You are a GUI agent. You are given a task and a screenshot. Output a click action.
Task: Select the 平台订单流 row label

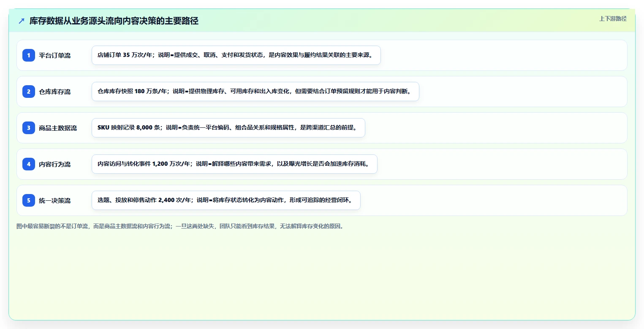[x=55, y=55]
